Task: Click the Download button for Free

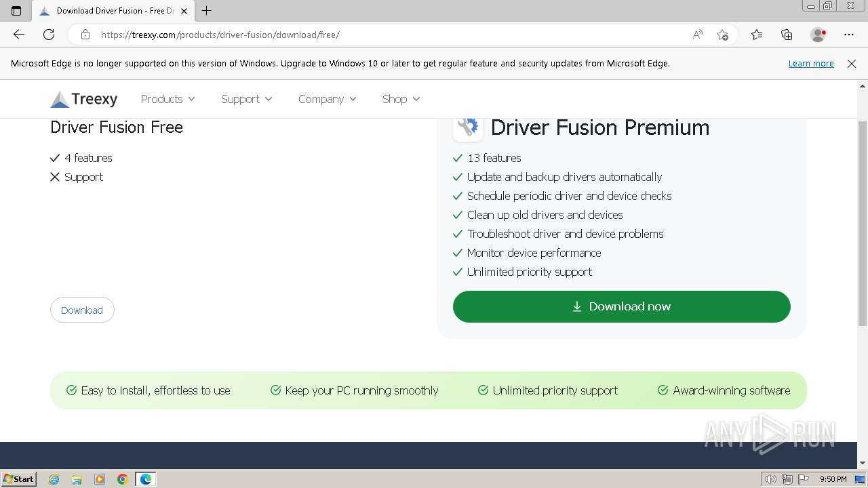Action: [x=82, y=310]
